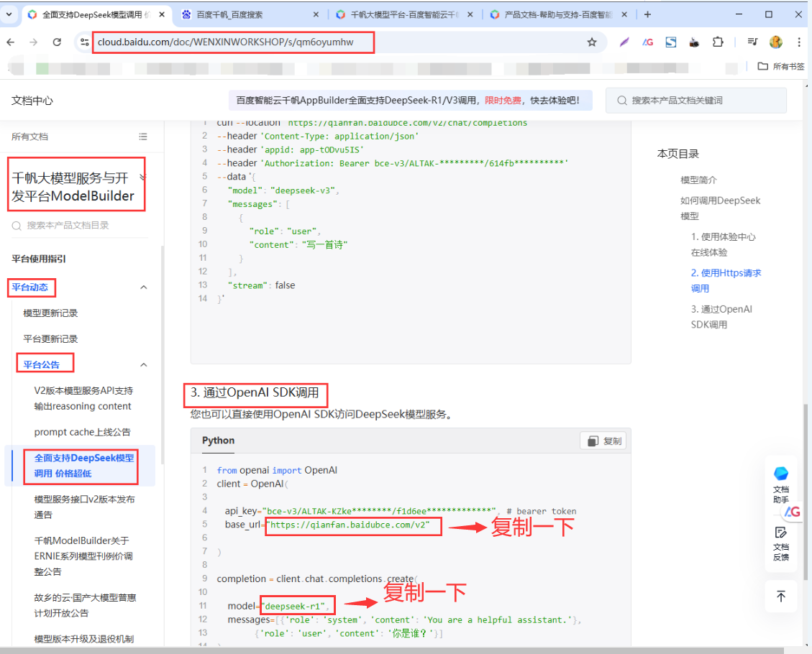Viewport: 812px width, 654px height.
Task: Open 平台使用指引 section
Action: (39, 259)
